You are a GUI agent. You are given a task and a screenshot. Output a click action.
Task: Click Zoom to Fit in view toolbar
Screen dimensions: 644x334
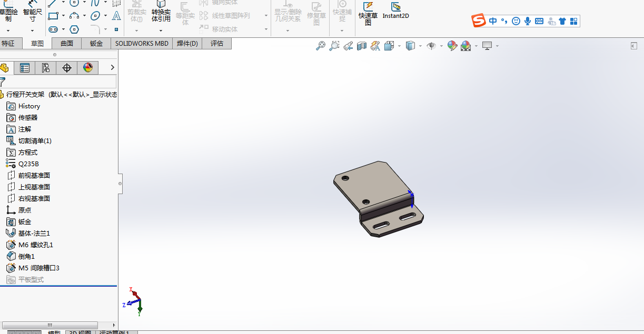point(320,46)
